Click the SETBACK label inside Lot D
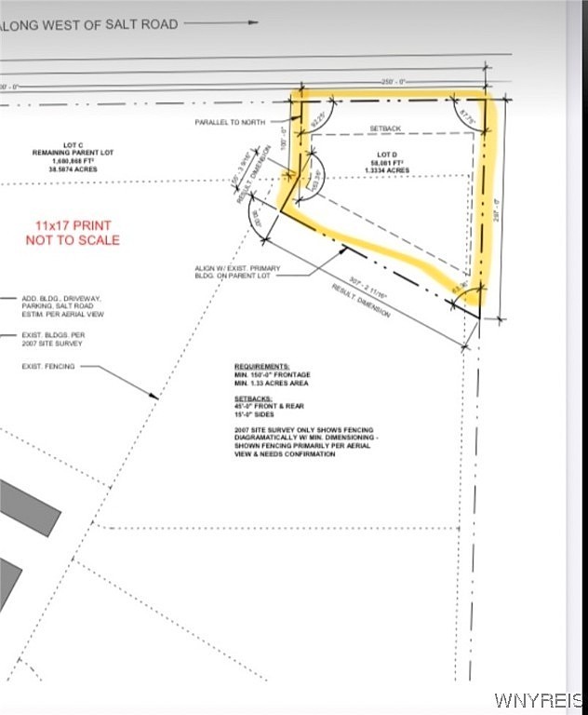Screen dimensions: 588x715 tap(385, 129)
